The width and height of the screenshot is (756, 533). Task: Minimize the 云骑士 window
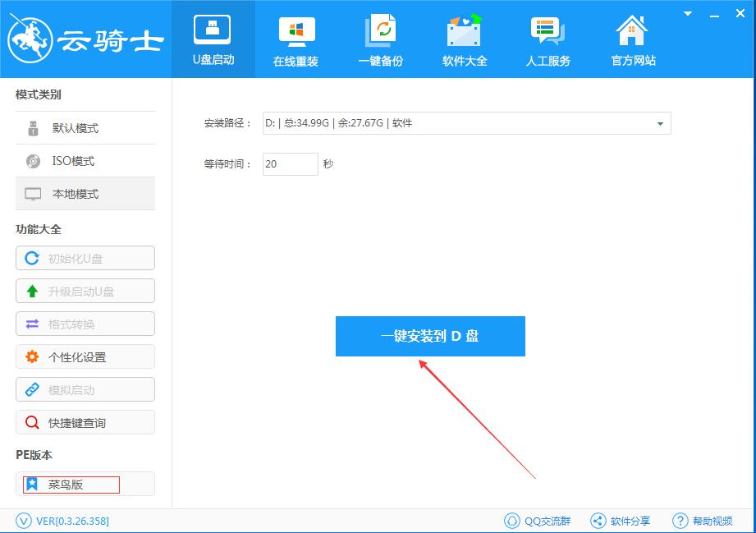pyautogui.click(x=714, y=15)
